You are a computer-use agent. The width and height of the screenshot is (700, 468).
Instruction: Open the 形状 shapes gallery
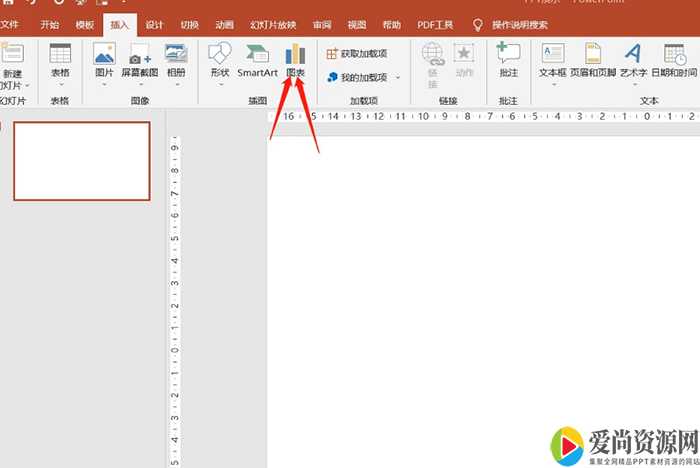click(220, 59)
